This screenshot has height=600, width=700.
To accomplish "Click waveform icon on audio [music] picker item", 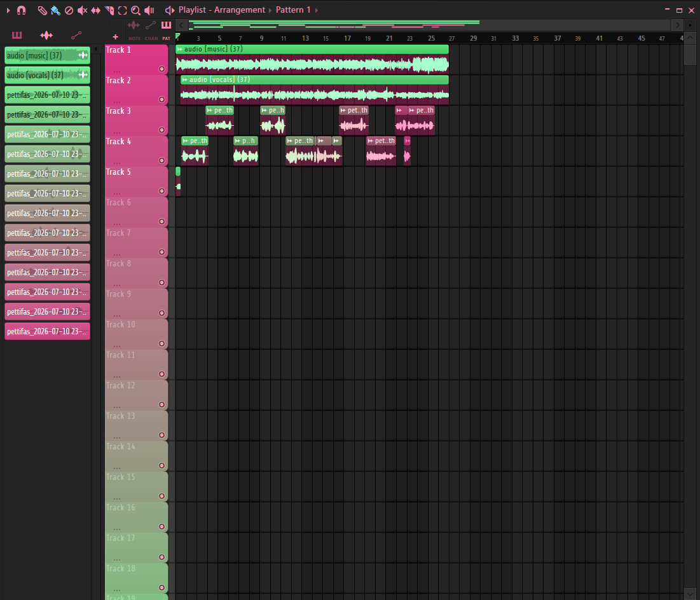I will click(83, 55).
